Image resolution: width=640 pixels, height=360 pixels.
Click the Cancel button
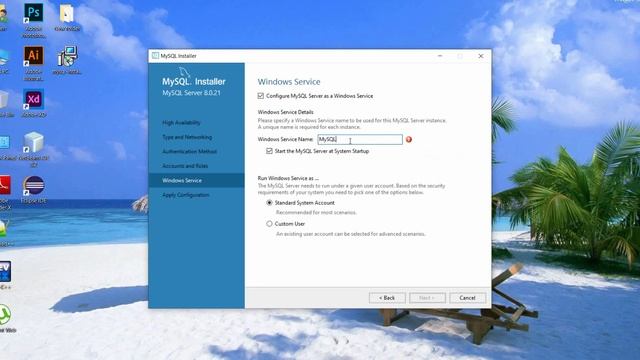click(x=467, y=298)
